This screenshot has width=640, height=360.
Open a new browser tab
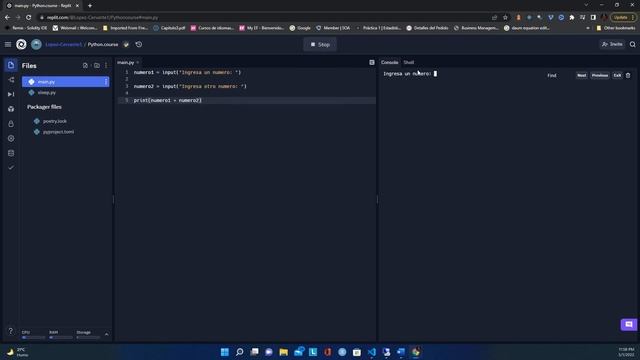pos(90,6)
